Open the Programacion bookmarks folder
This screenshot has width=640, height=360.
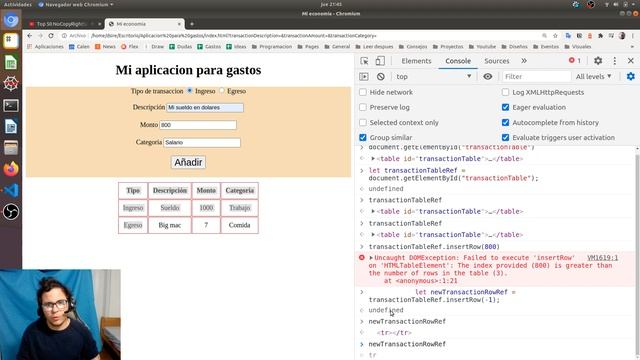point(272,47)
